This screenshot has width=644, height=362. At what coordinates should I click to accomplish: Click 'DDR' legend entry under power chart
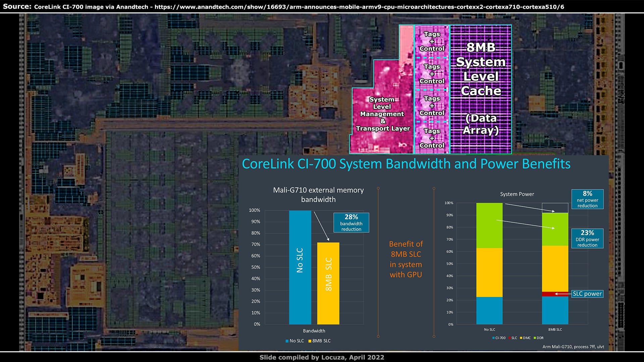[x=538, y=338]
